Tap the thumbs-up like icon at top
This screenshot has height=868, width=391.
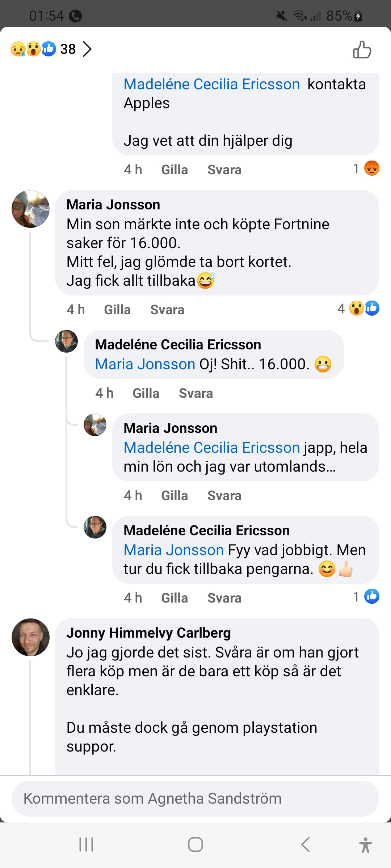pyautogui.click(x=362, y=50)
